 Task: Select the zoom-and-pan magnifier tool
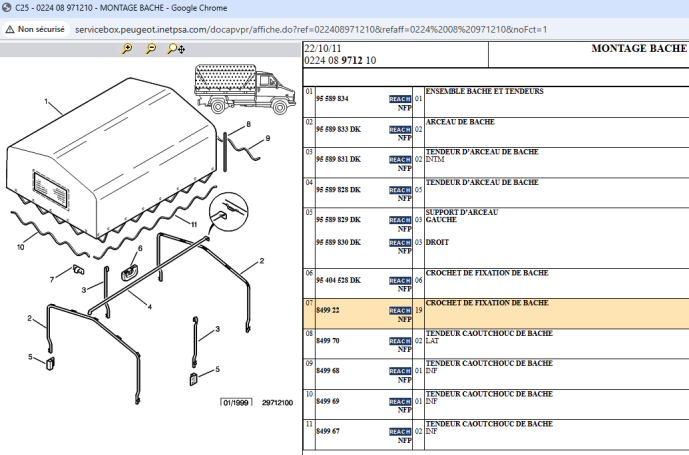[x=175, y=47]
